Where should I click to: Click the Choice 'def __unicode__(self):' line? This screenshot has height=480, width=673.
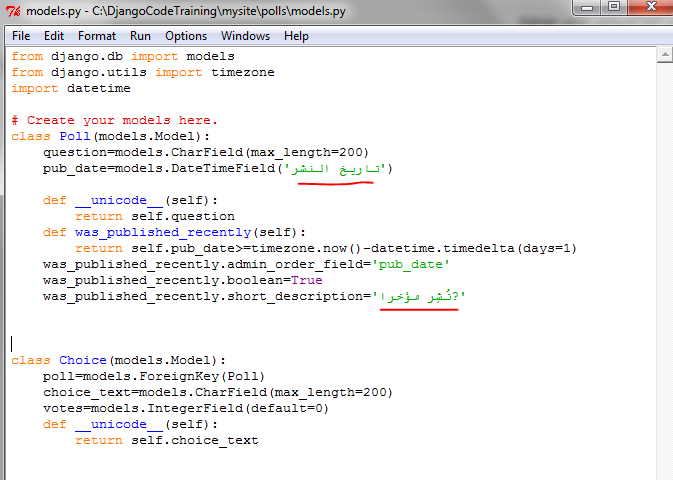click(130, 424)
